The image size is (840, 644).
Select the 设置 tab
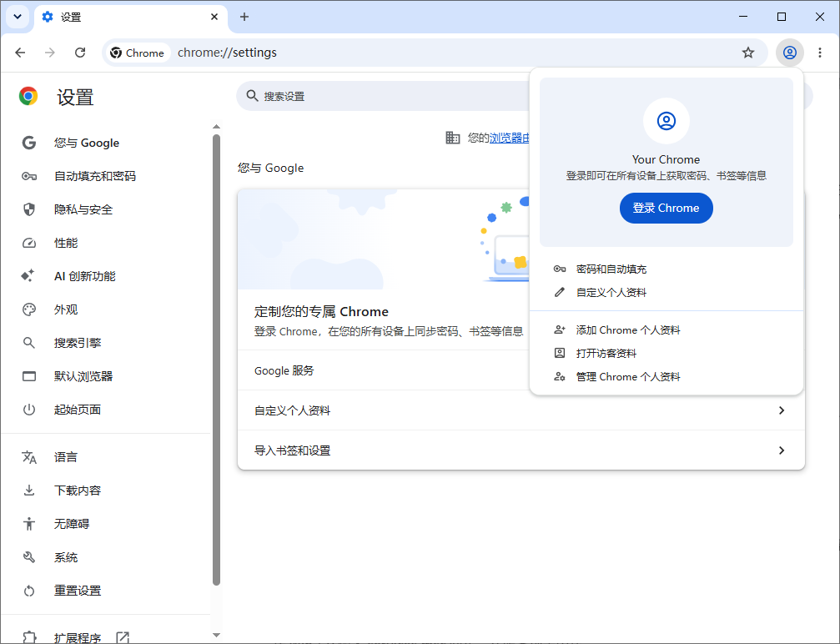(131, 18)
